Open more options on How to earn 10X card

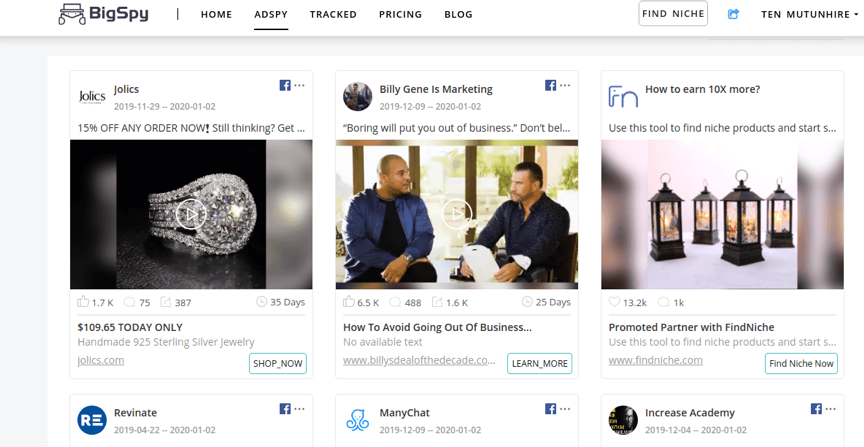(x=831, y=86)
